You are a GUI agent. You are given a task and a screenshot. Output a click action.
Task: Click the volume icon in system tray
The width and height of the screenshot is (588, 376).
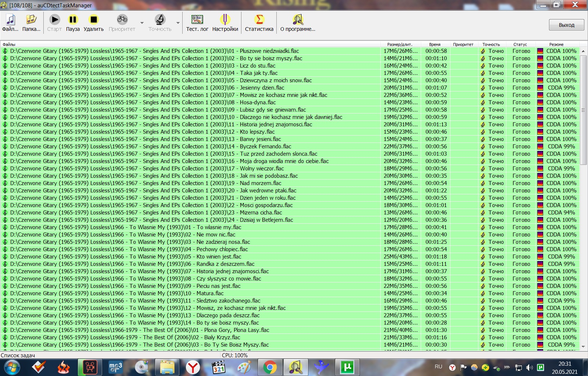tap(529, 367)
